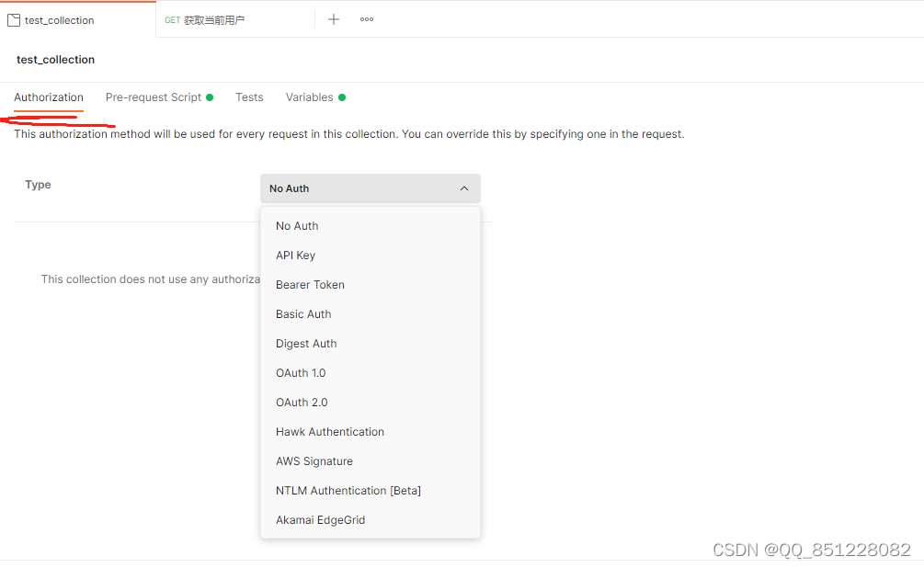Open a new tab with plus icon
924x568 pixels.
334,19
